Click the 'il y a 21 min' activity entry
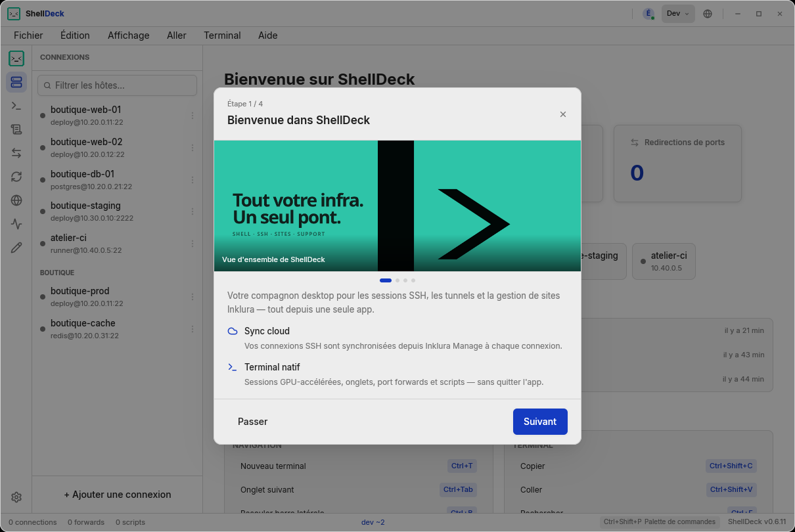The image size is (795, 532). [744, 331]
